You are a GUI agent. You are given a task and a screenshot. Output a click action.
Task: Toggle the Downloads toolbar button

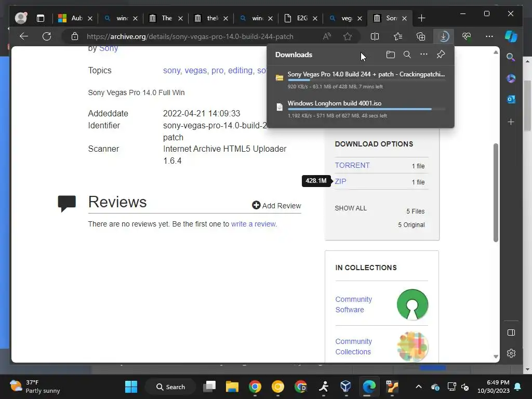click(444, 36)
